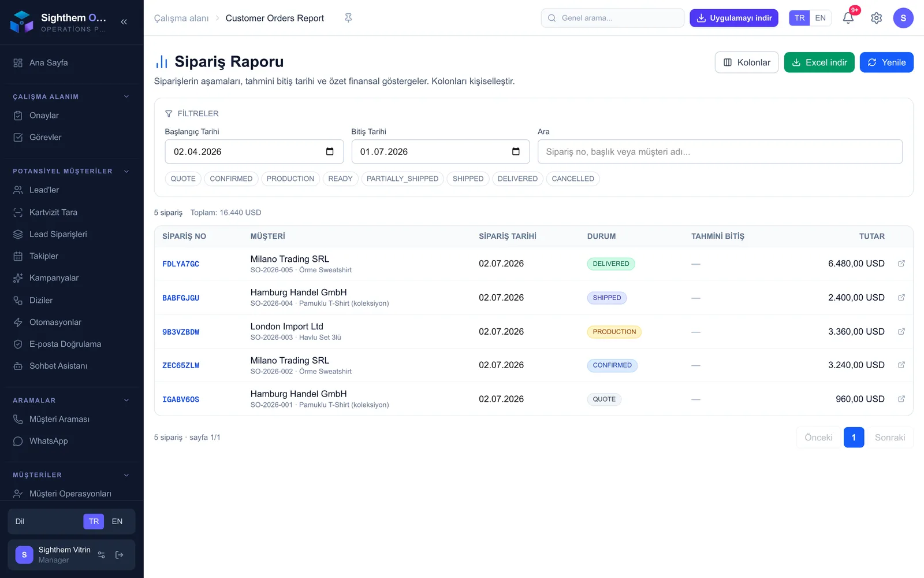Click the Excel indir button

tap(819, 62)
